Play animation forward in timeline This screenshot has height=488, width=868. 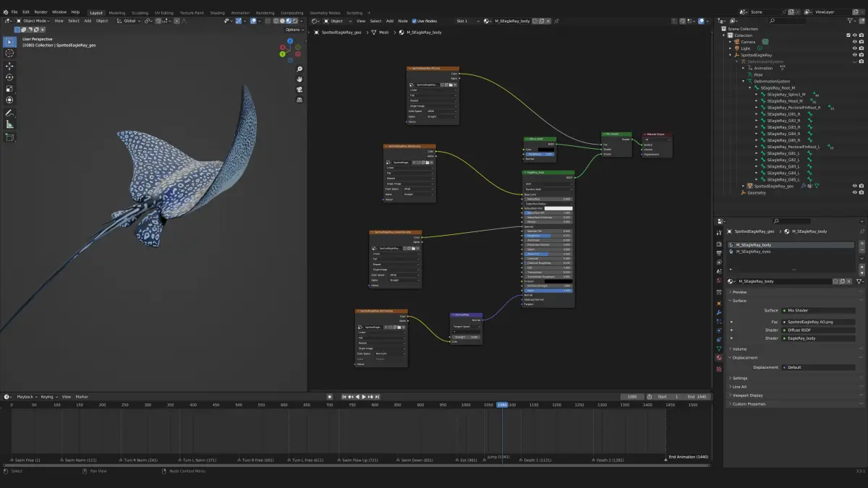pos(363,396)
